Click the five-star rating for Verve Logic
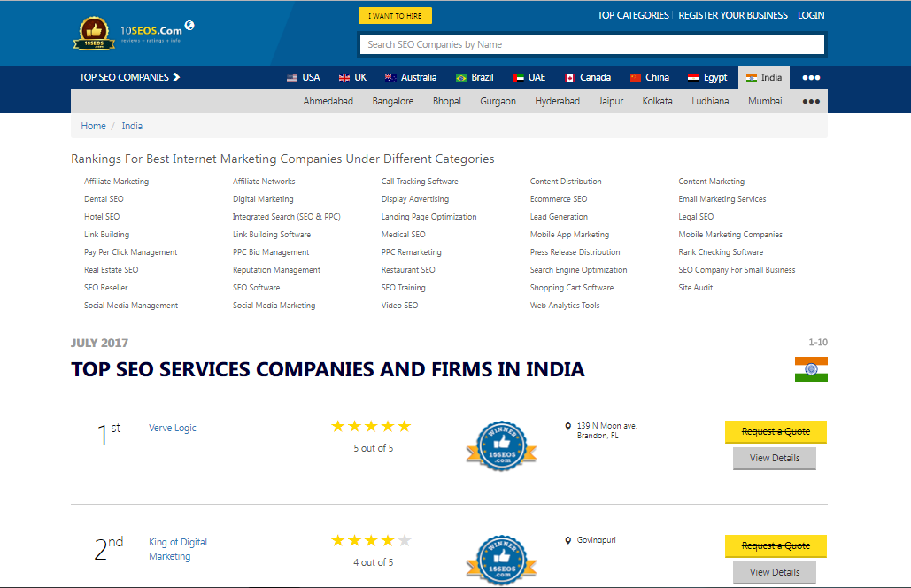The width and height of the screenshot is (911, 588). (x=372, y=426)
